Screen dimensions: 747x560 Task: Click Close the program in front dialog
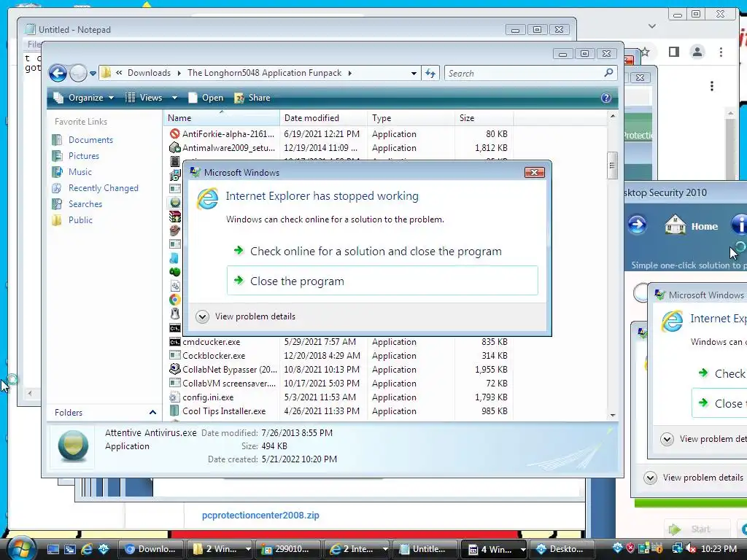click(x=382, y=281)
